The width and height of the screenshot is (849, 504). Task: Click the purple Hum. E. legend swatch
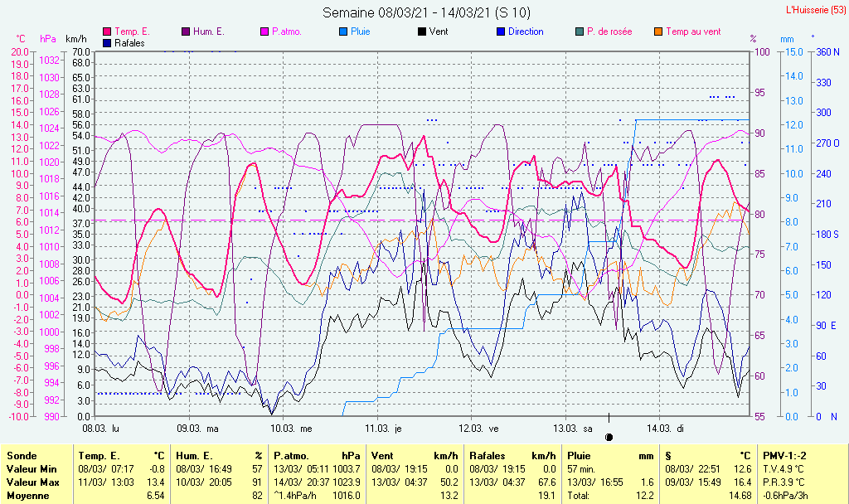[x=186, y=32]
